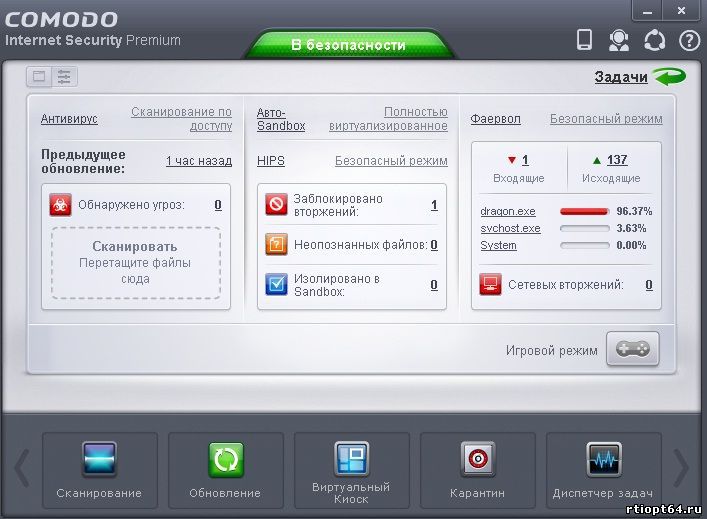Change sandbox mode Полностью виртуализированное
Viewport: 707px width, 519px height.
coord(388,119)
